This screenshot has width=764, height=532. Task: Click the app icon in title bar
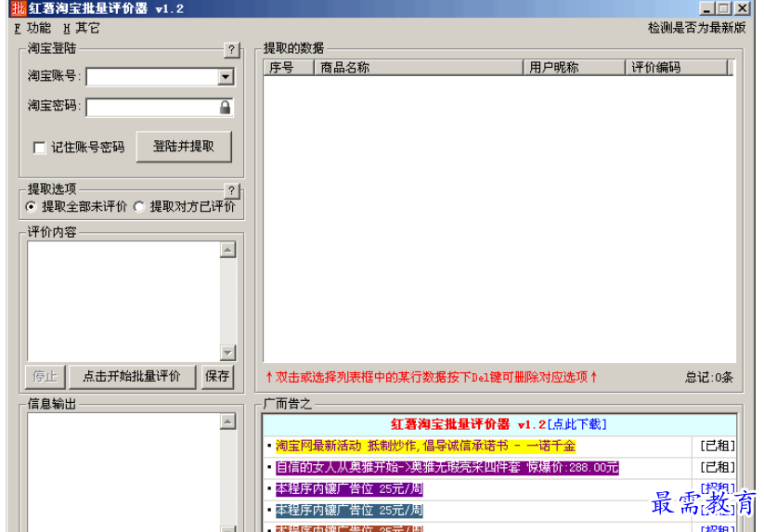(x=19, y=8)
